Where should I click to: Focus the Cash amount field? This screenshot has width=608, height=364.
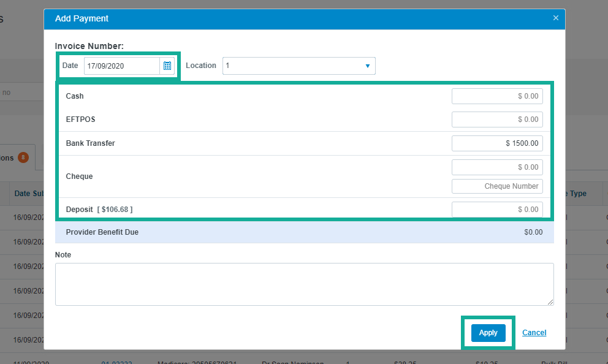(x=497, y=96)
